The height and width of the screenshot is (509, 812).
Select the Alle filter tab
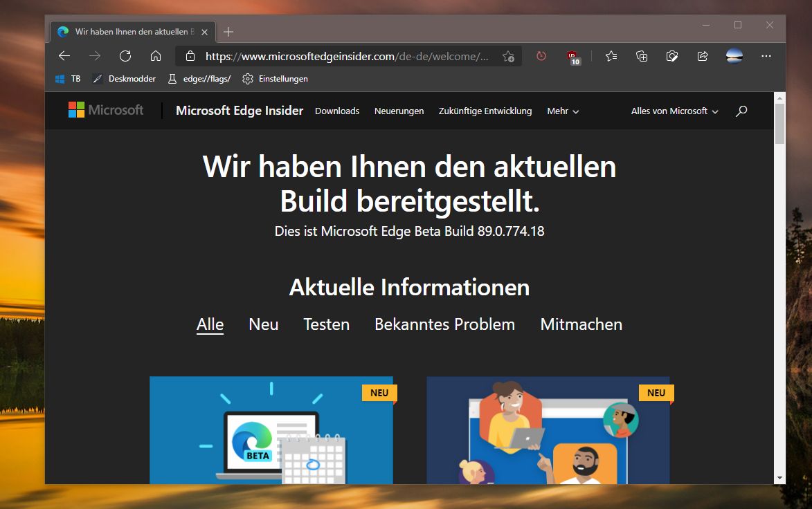coord(210,325)
